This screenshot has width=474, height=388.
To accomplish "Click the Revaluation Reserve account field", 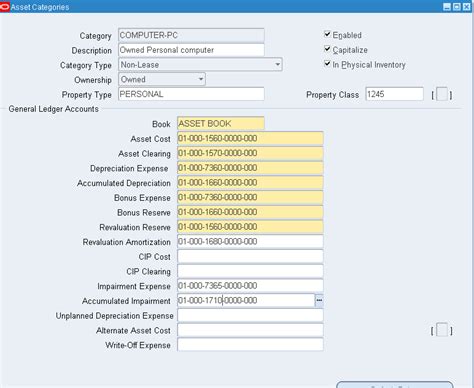I will tap(250, 227).
